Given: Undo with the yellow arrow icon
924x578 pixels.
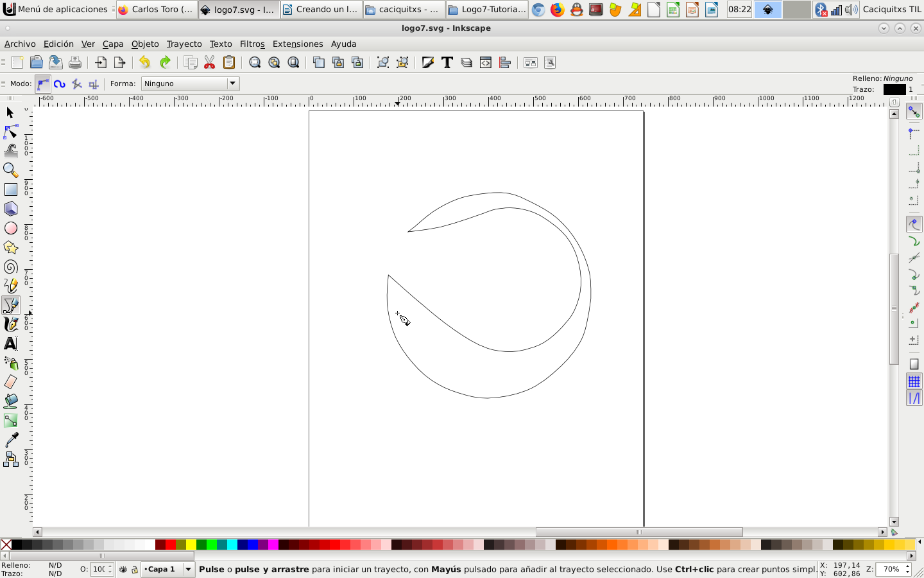Looking at the screenshot, I should tap(145, 62).
